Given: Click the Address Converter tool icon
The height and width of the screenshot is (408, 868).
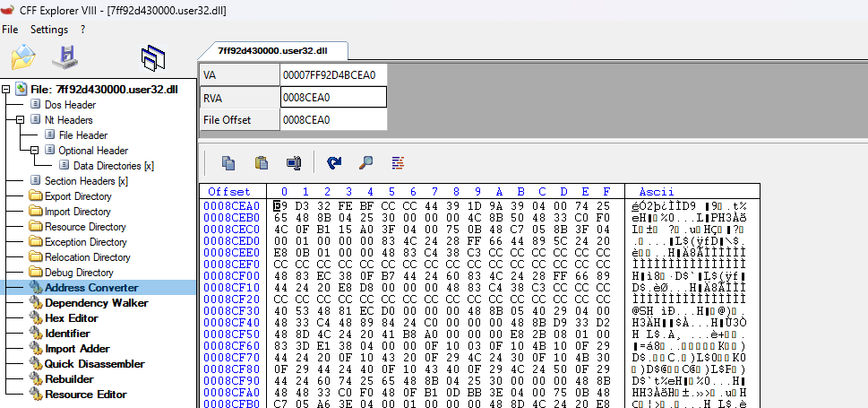Looking at the screenshot, I should coord(36,287).
